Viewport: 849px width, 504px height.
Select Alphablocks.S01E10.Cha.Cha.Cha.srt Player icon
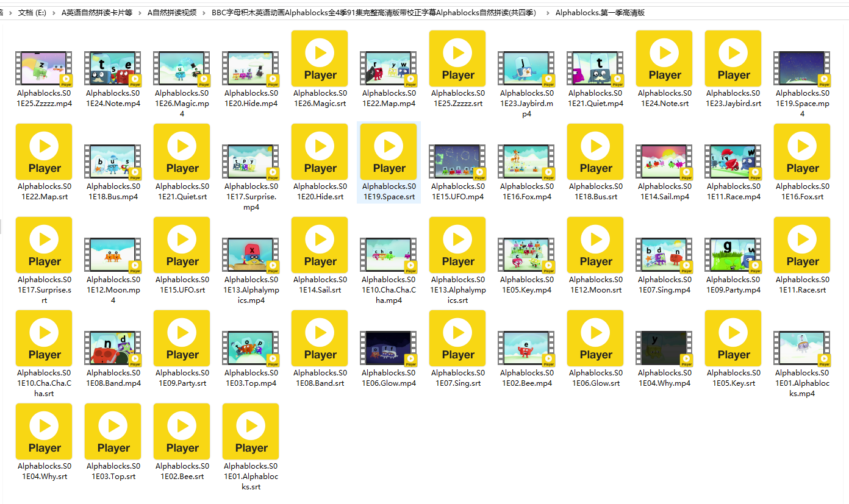point(44,338)
